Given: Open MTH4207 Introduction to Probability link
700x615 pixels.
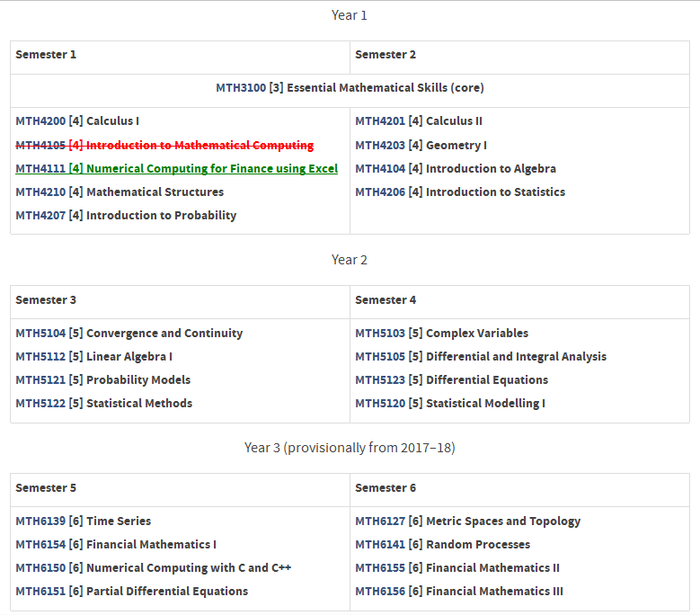Looking at the screenshot, I should tap(126, 215).
